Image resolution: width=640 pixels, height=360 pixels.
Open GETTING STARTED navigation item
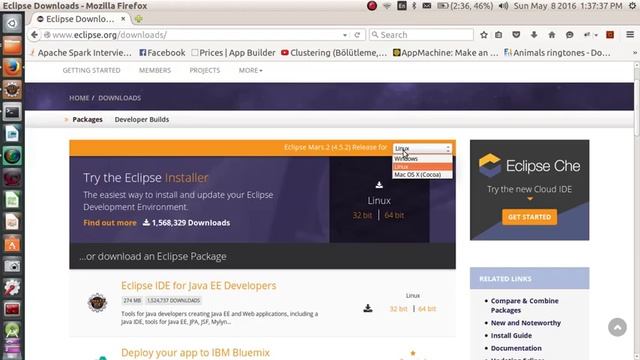(91, 70)
